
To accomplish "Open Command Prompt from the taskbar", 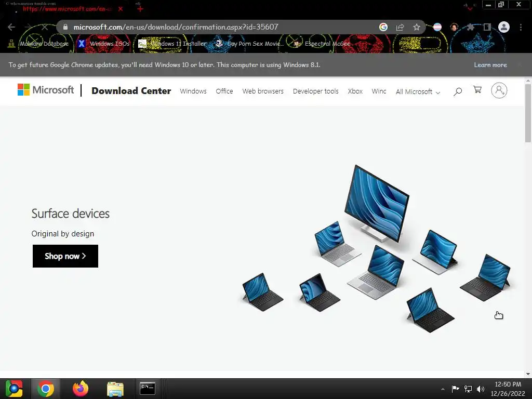I will [148, 389].
